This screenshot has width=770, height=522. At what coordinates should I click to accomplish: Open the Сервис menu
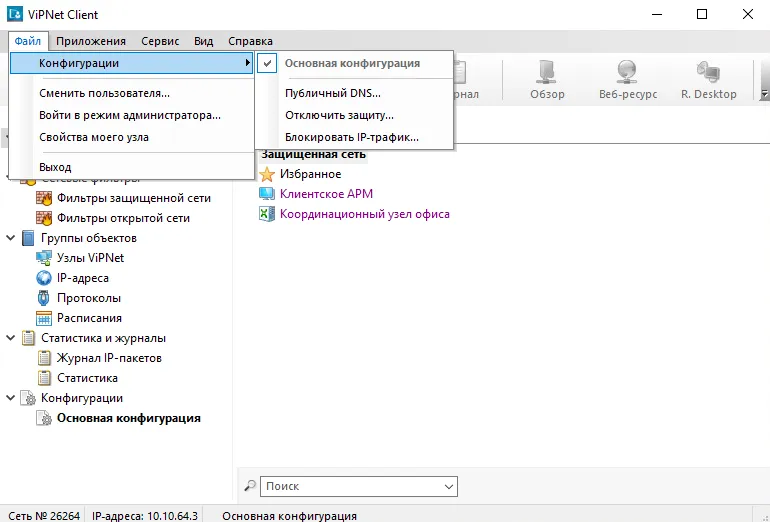tap(160, 41)
